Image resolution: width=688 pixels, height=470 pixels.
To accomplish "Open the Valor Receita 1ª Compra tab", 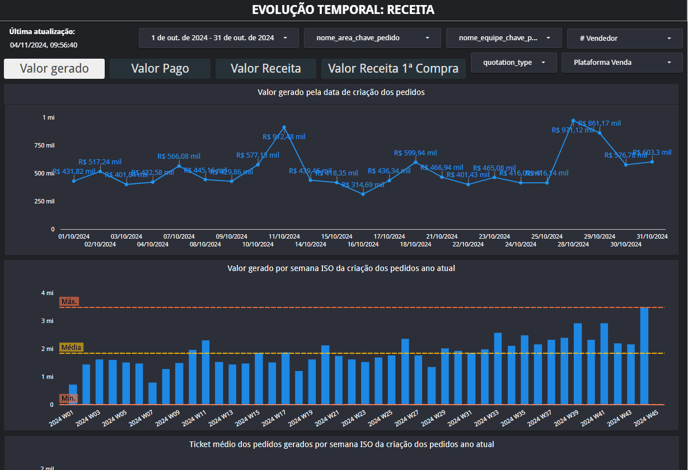I will click(393, 69).
